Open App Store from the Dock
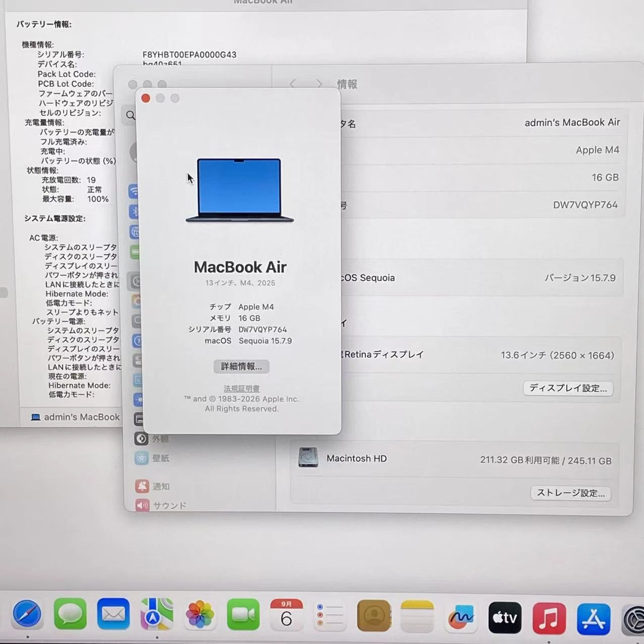This screenshot has width=644, height=644. (594, 619)
